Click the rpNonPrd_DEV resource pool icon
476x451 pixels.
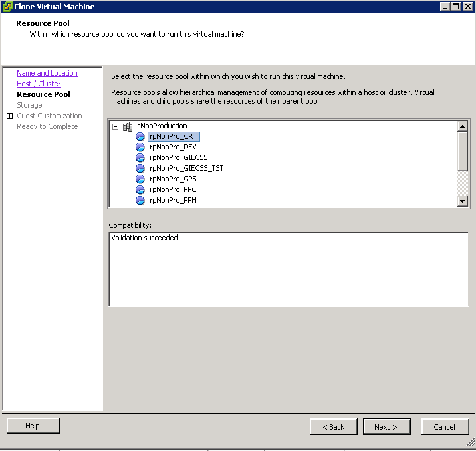click(140, 147)
